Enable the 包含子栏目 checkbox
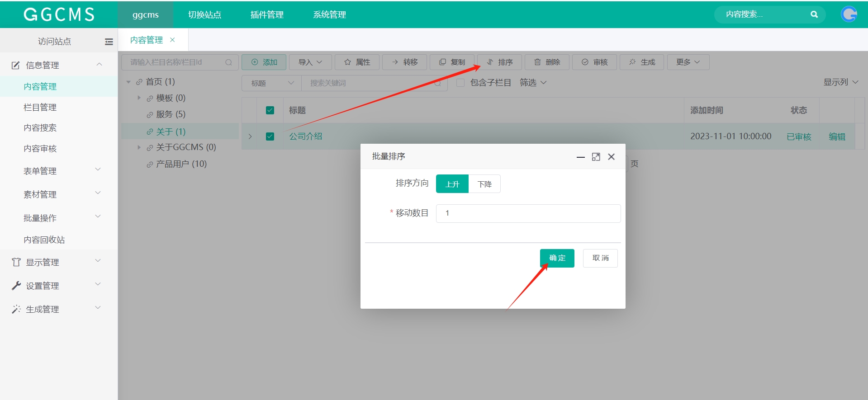The image size is (868, 400). (x=460, y=83)
